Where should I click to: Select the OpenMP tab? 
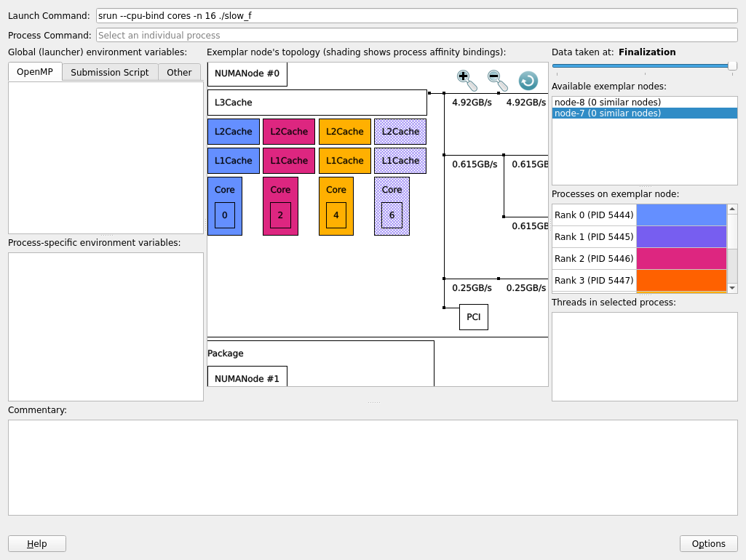click(x=35, y=72)
